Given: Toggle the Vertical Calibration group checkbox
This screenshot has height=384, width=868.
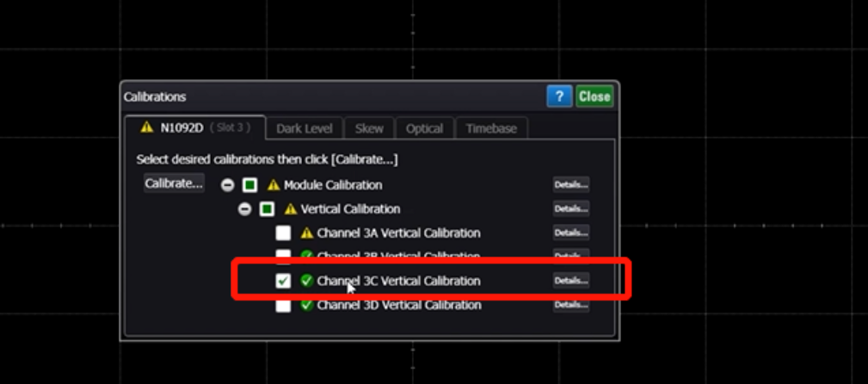Looking at the screenshot, I should click(x=267, y=209).
